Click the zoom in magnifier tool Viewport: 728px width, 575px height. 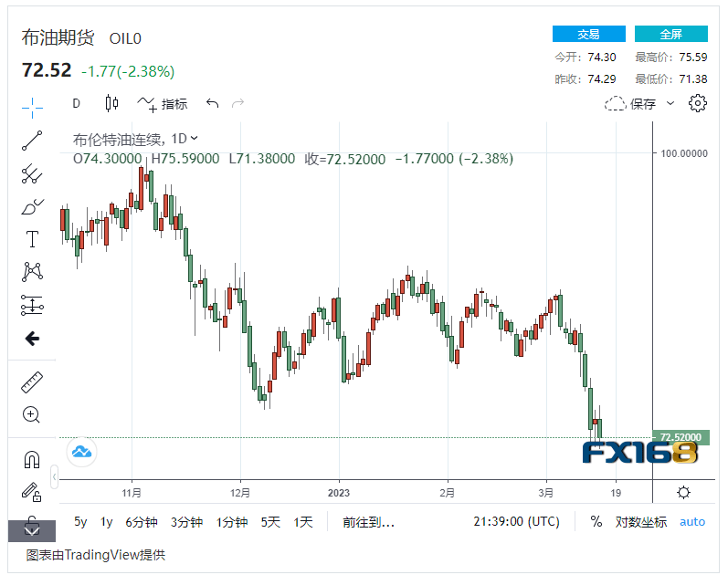pyautogui.click(x=32, y=415)
